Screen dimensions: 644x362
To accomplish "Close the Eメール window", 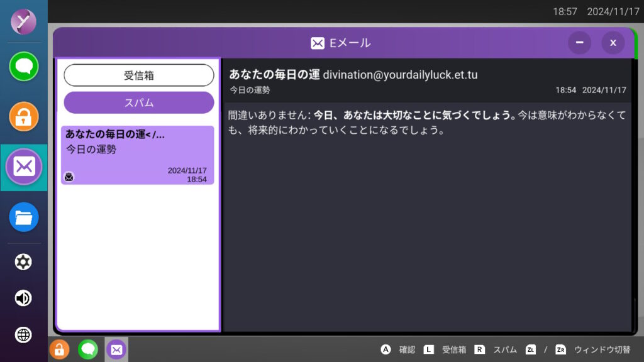I will [x=613, y=43].
